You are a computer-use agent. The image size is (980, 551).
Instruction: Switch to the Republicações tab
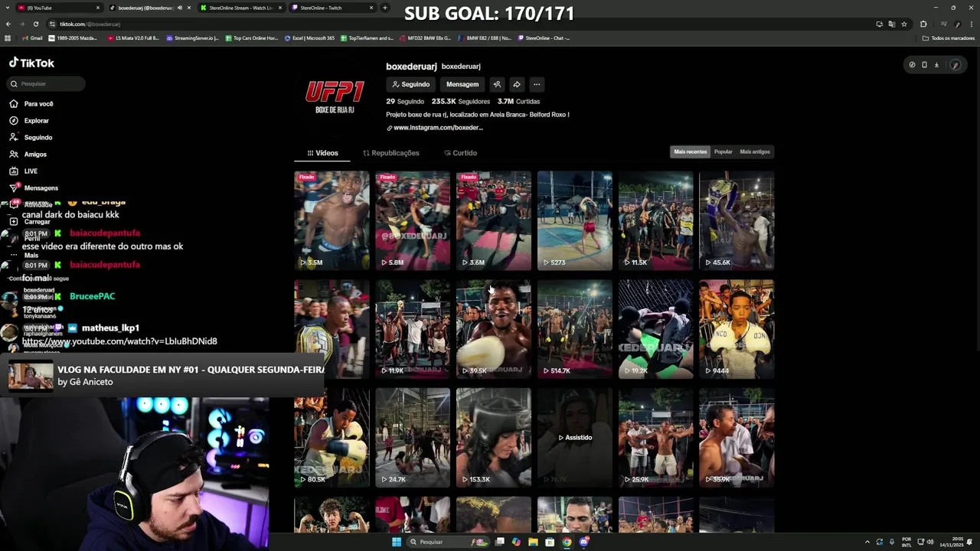click(391, 153)
